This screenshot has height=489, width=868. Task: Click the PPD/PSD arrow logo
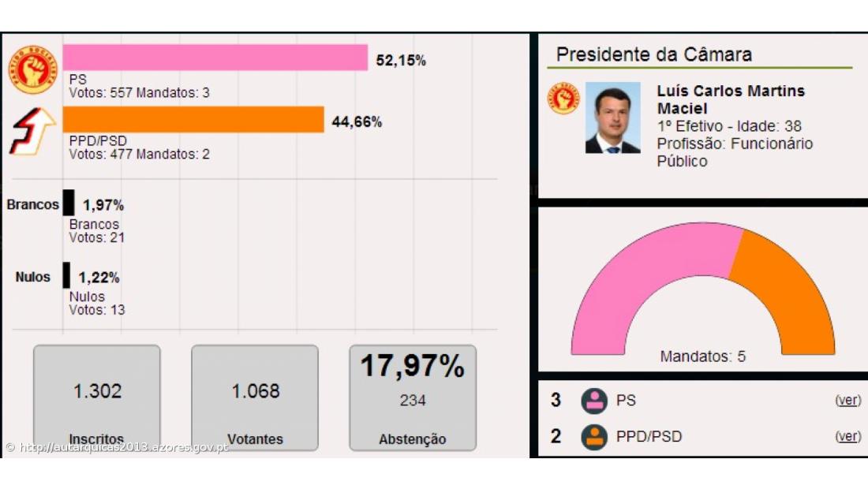point(32,132)
